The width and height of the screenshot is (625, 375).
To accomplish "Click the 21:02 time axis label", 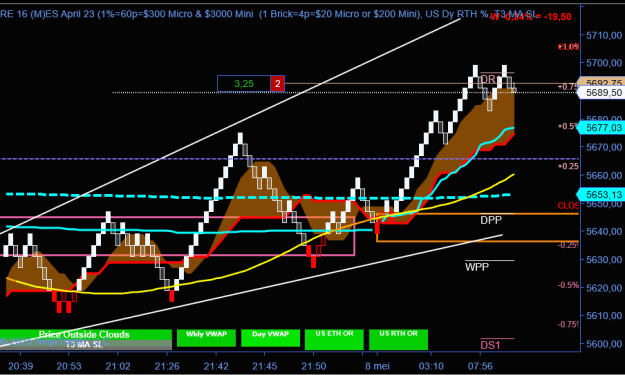I will (x=118, y=366).
